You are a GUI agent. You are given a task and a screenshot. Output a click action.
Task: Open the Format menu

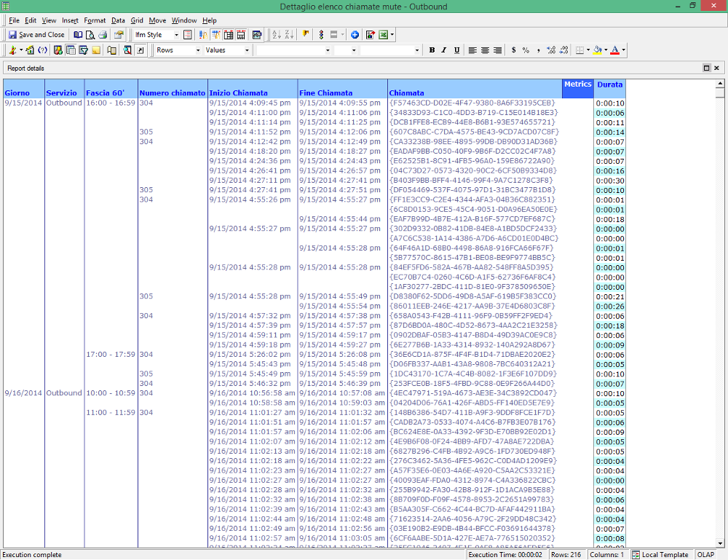(95, 20)
